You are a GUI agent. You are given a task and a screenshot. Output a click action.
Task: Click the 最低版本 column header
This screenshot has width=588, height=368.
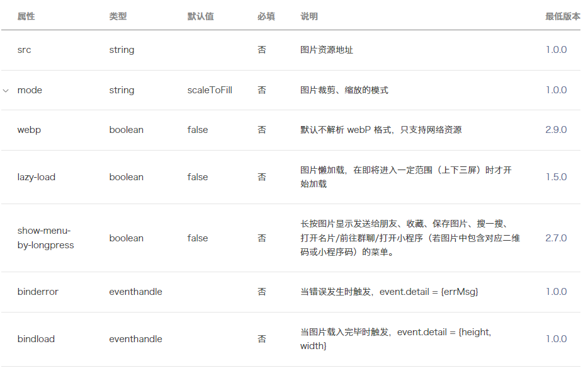click(563, 16)
